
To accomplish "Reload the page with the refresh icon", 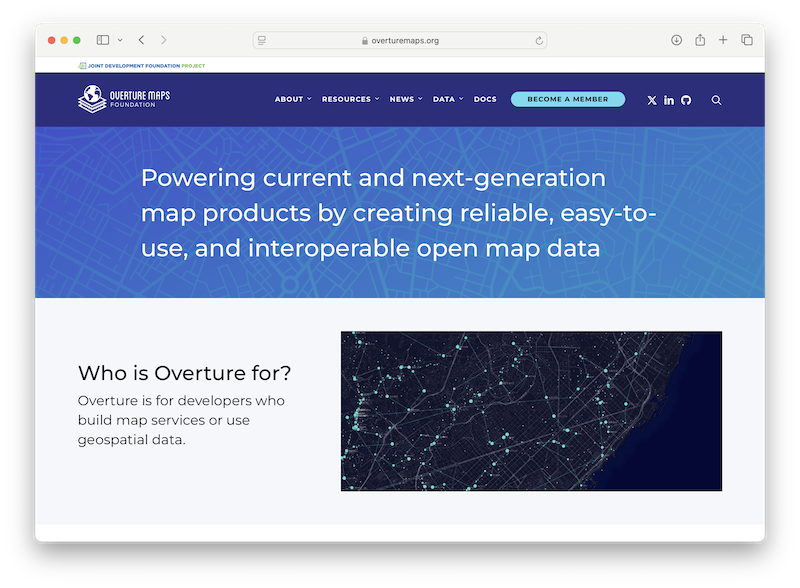I will pyautogui.click(x=539, y=40).
